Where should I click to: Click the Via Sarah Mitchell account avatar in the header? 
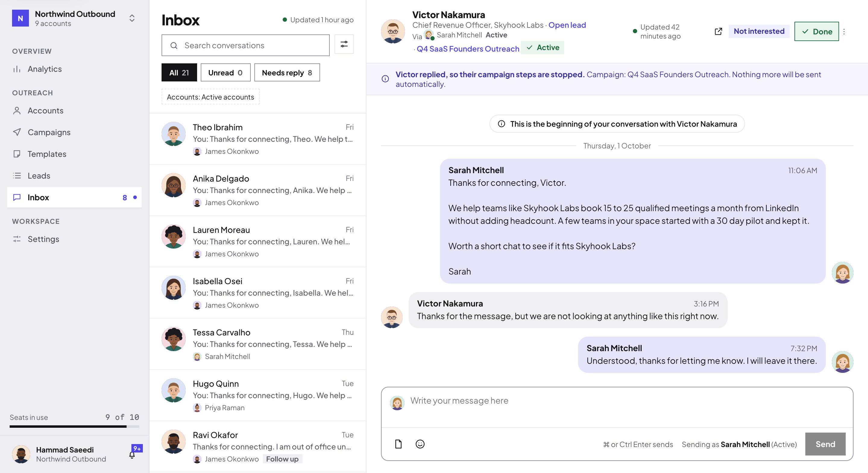click(429, 35)
